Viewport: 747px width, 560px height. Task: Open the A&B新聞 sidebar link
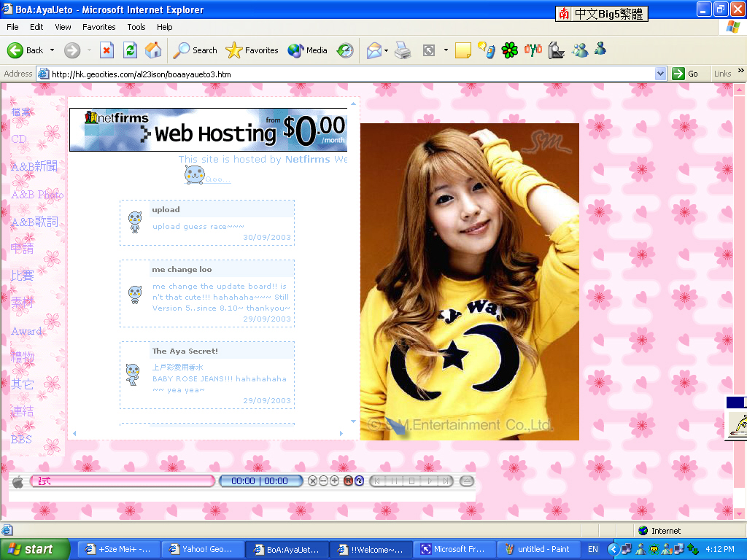34,166
